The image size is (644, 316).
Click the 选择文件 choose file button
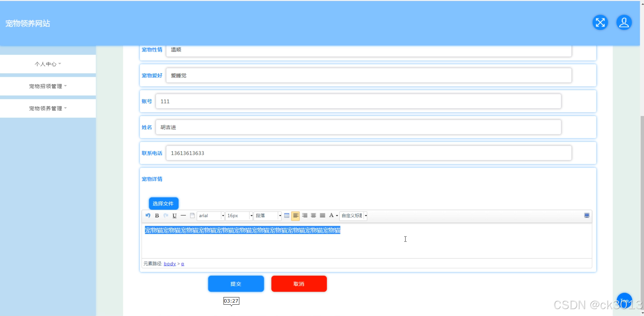coord(164,203)
